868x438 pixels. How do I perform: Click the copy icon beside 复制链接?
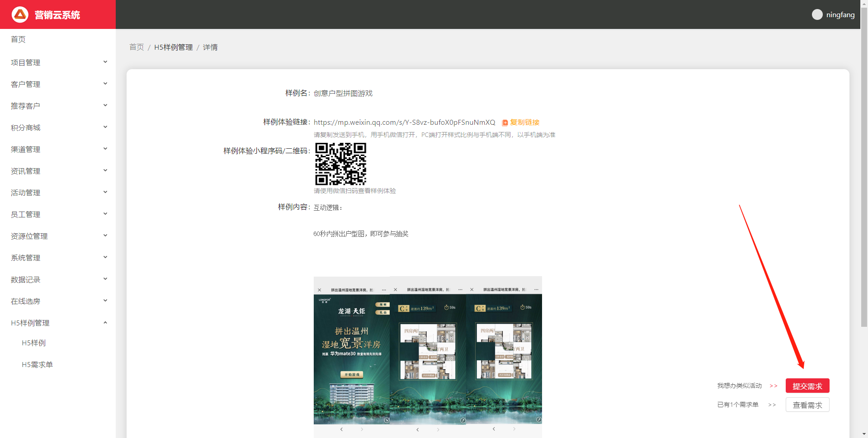[505, 122]
